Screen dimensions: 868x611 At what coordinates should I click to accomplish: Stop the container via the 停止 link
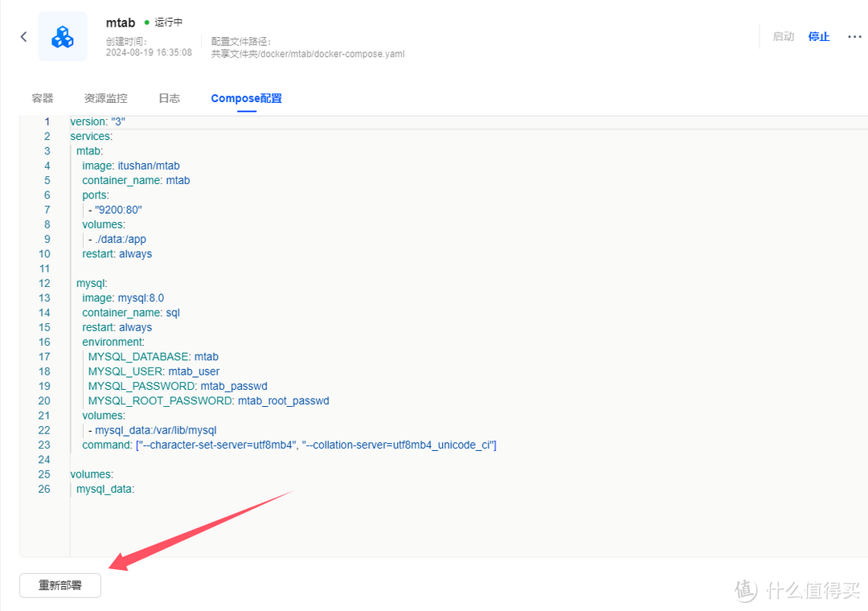point(819,36)
